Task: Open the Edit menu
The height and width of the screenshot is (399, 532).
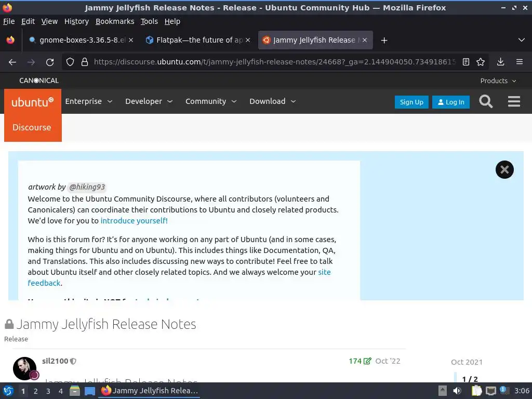Action: pos(28,21)
